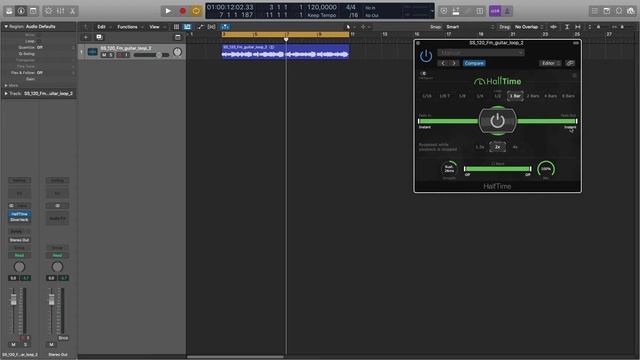Viewport: 640px width, 360px height.
Task: Collapse the Region Audio Defaults disclosure triangle
Action: click(6, 27)
